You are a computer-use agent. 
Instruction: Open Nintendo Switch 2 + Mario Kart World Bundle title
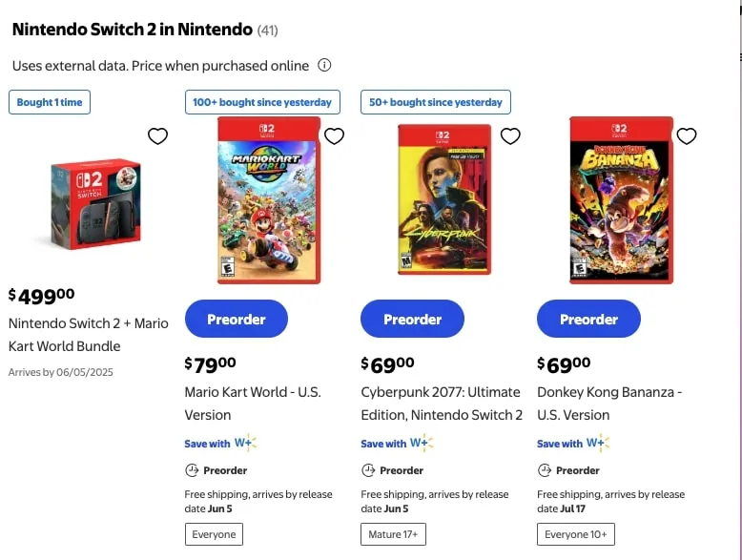coord(88,335)
